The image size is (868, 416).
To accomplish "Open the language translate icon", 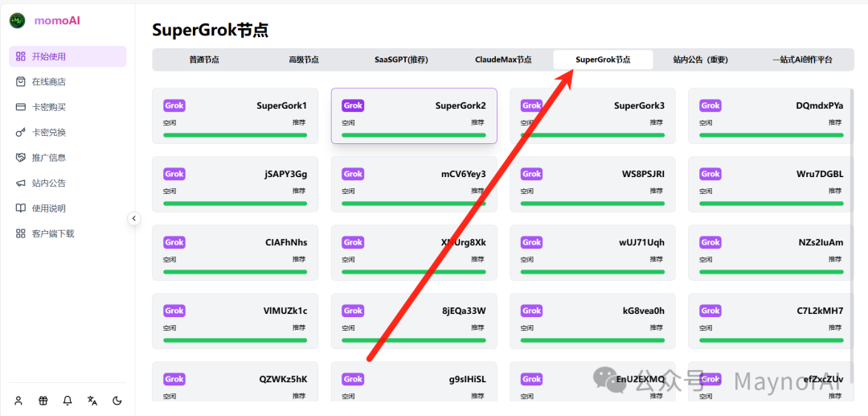I will (x=92, y=401).
